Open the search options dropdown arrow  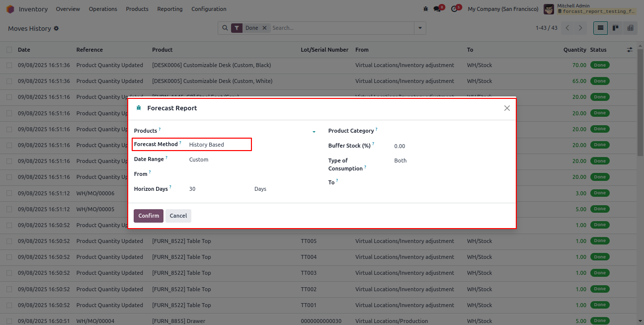(x=420, y=28)
